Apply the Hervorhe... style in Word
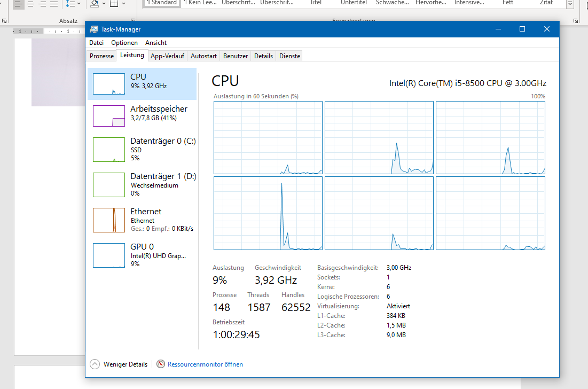 [431, 3]
